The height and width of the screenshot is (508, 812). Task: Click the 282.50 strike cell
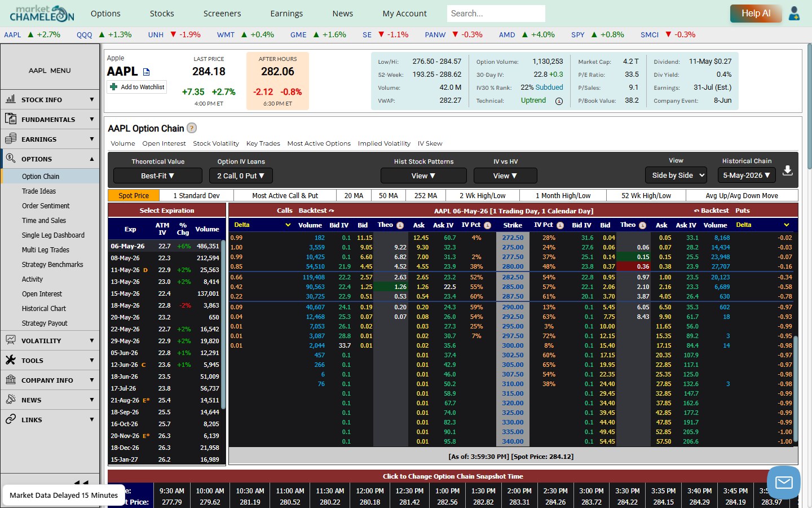coord(513,277)
